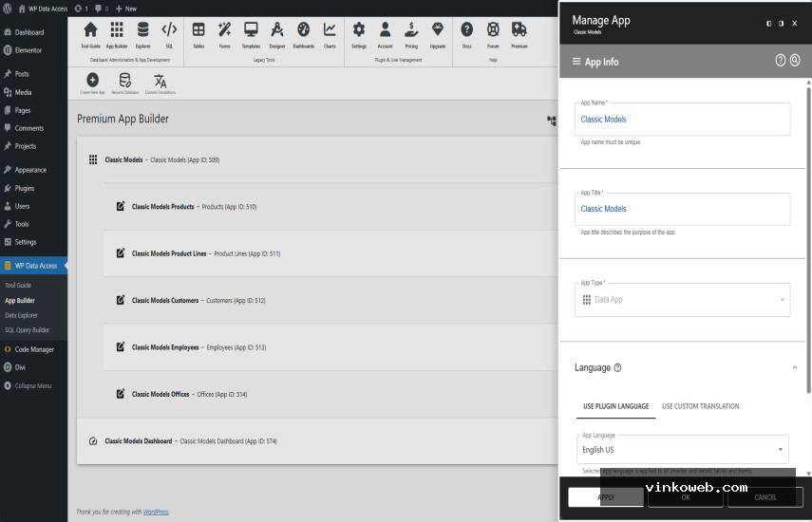This screenshot has height=522, width=812.
Task: Open Code Manager in the sidebar
Action: (x=33, y=349)
